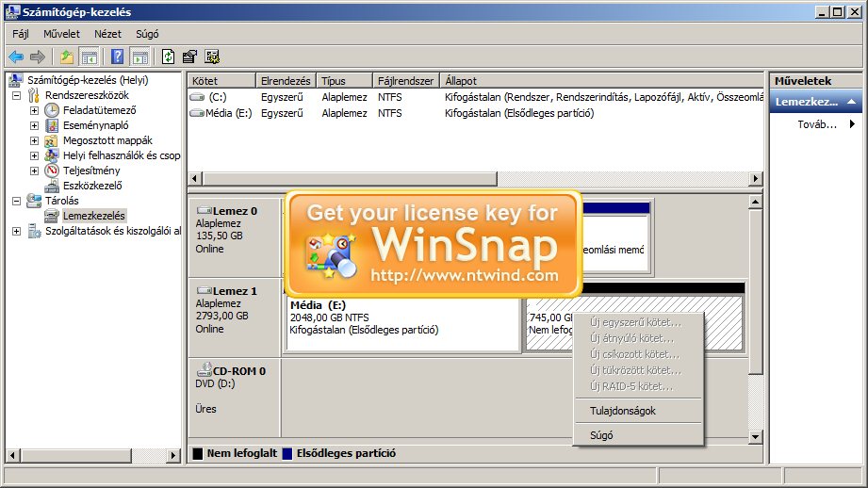
Task: Click the Refresh toolbar icon
Action: 169,57
